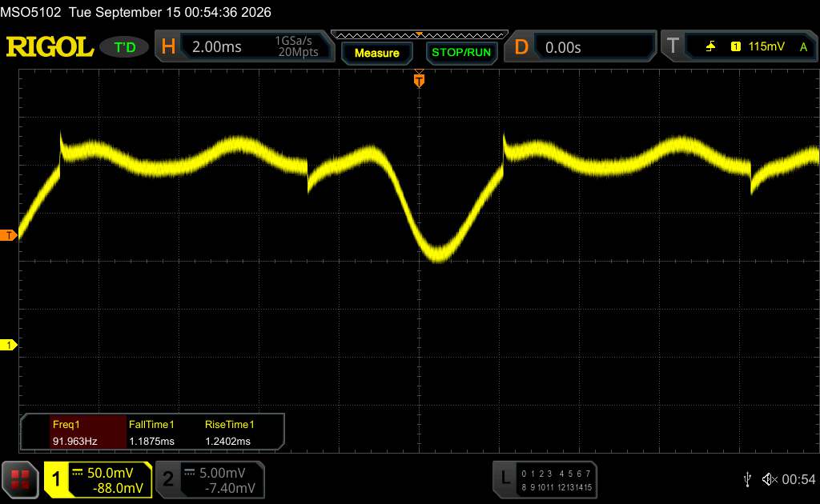820x504 pixels.
Task: Enable channel 2 with the grey button
Action: coord(211,480)
